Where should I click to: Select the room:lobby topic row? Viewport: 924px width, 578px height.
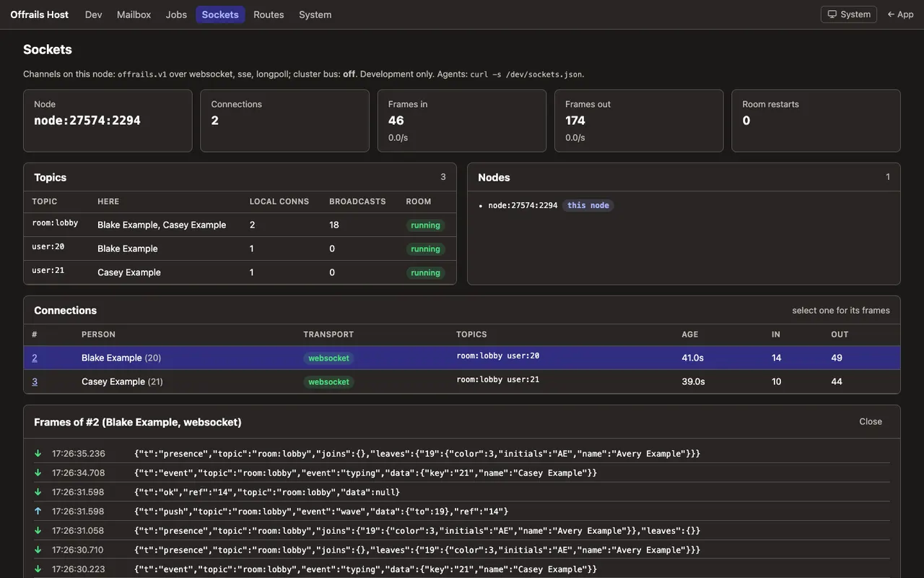(240, 225)
